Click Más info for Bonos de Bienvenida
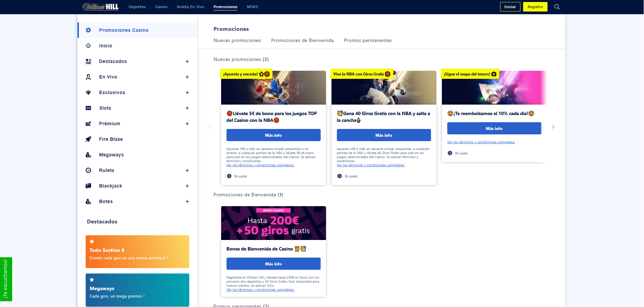This screenshot has height=307, width=644. coord(273,264)
